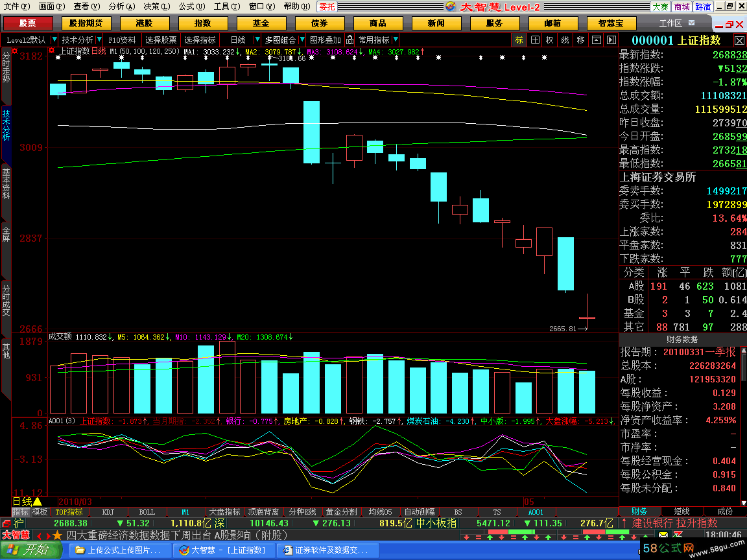Click 选择股票 in the toolbar
747x560 pixels.
tap(161, 40)
